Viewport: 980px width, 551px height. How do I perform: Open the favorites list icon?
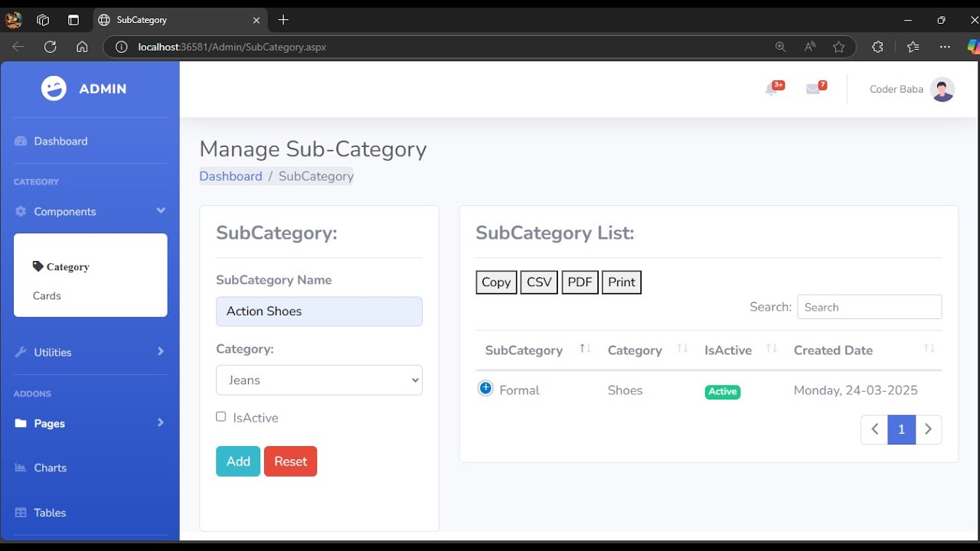tap(913, 47)
